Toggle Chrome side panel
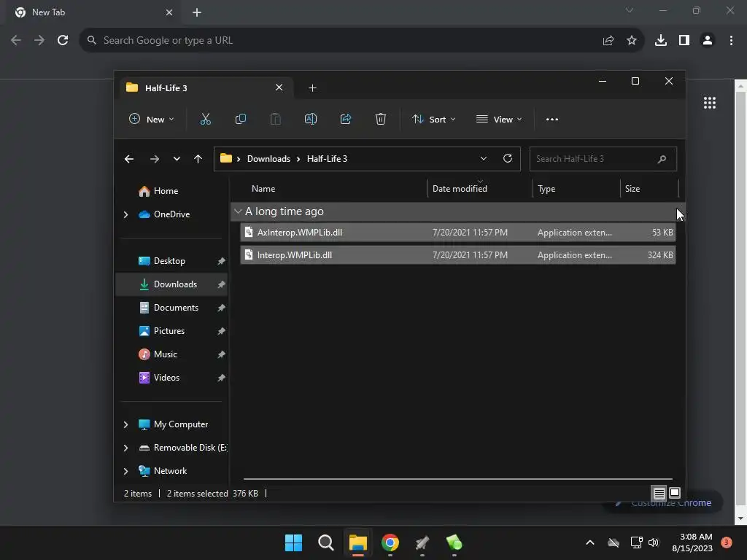 tap(684, 41)
